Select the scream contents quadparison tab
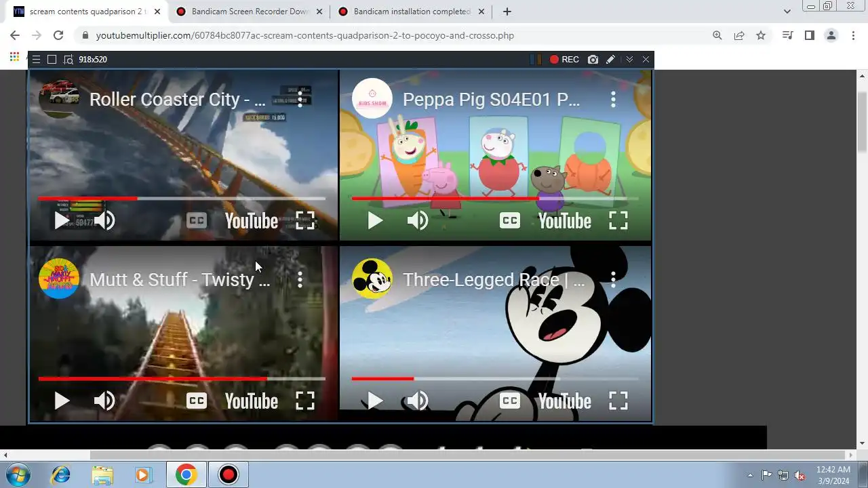 (87, 12)
